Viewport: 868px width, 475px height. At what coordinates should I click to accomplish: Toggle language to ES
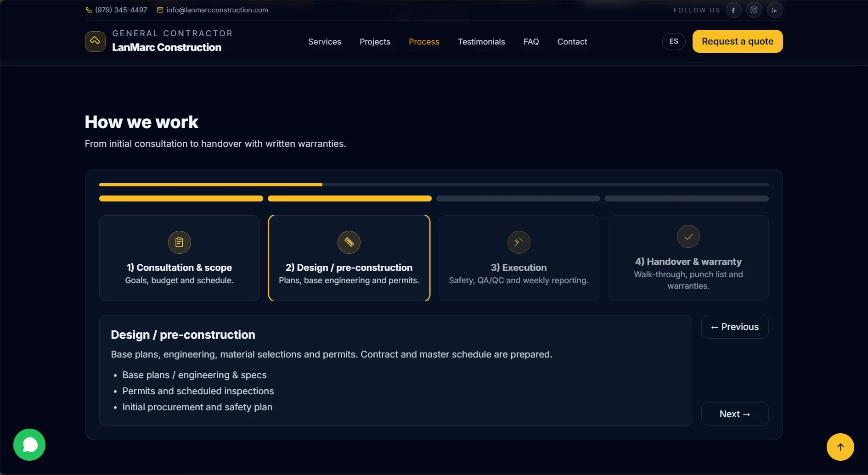click(673, 41)
